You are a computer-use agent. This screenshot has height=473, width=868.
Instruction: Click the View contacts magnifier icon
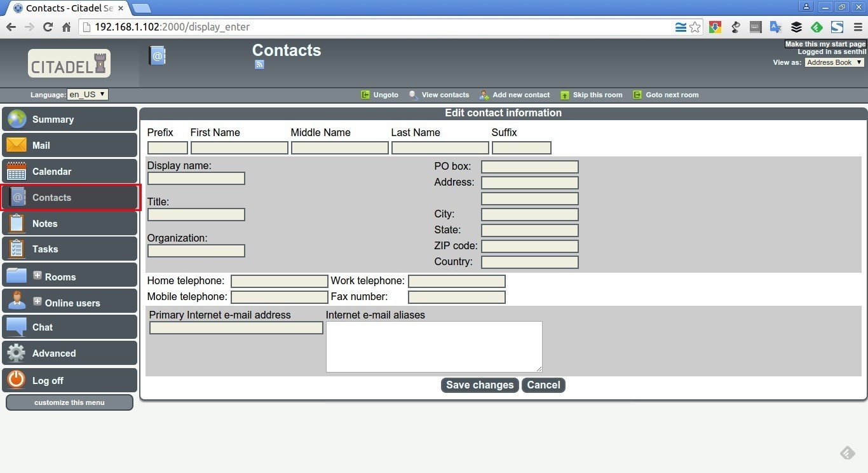[413, 95]
